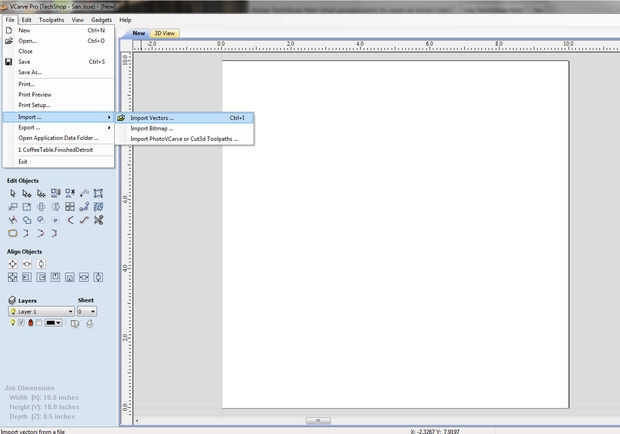The height and width of the screenshot is (434, 620).
Task: Select Print Setup in the File menu
Action: (x=59, y=105)
